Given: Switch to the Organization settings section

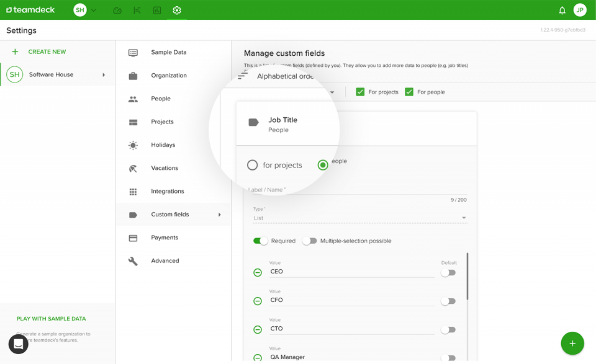Looking at the screenshot, I should click(x=170, y=75).
